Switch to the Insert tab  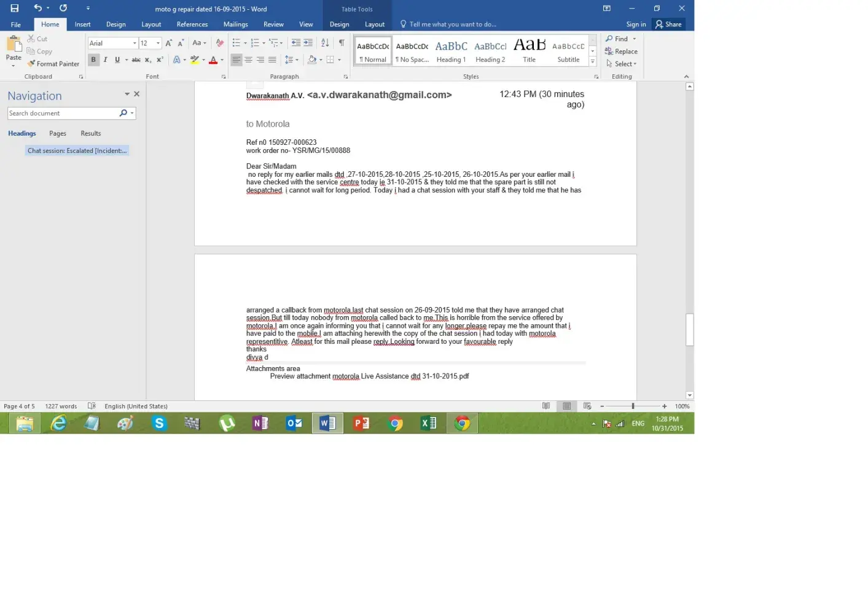tap(82, 25)
